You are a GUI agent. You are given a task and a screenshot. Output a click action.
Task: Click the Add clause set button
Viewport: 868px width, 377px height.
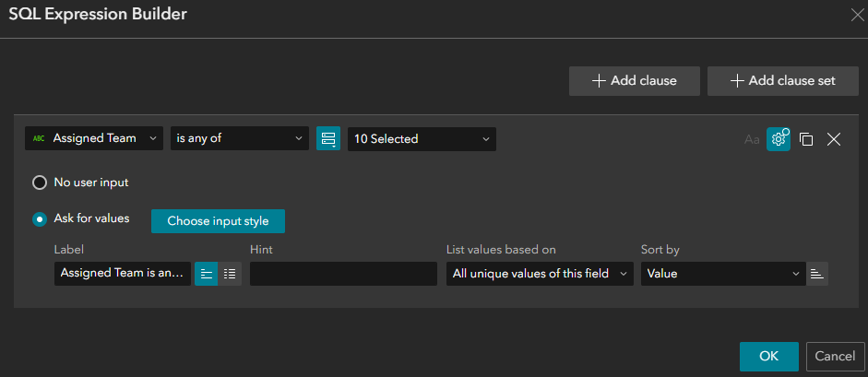(x=783, y=81)
